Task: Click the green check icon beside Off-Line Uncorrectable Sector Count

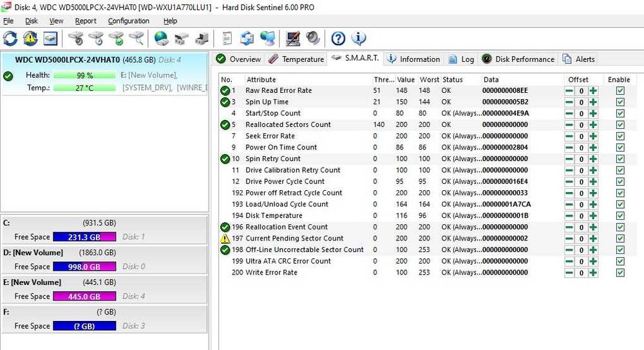Action: pos(225,249)
